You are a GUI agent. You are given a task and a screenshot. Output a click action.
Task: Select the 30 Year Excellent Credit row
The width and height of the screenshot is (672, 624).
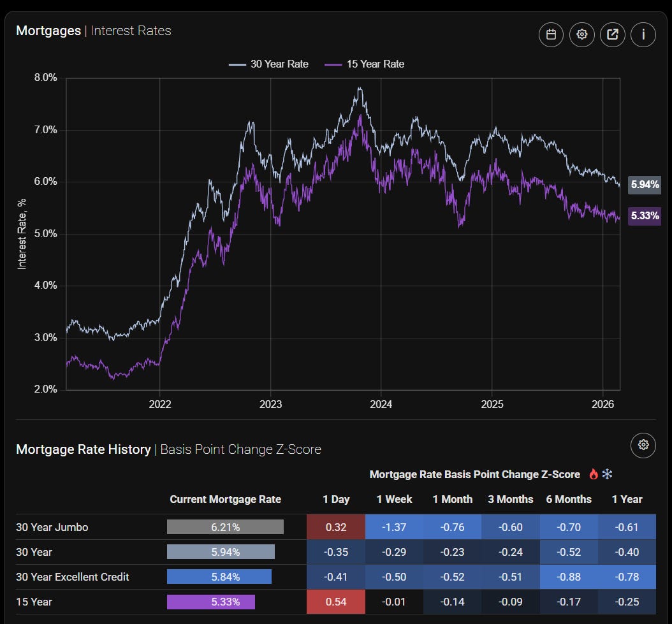tap(335, 577)
